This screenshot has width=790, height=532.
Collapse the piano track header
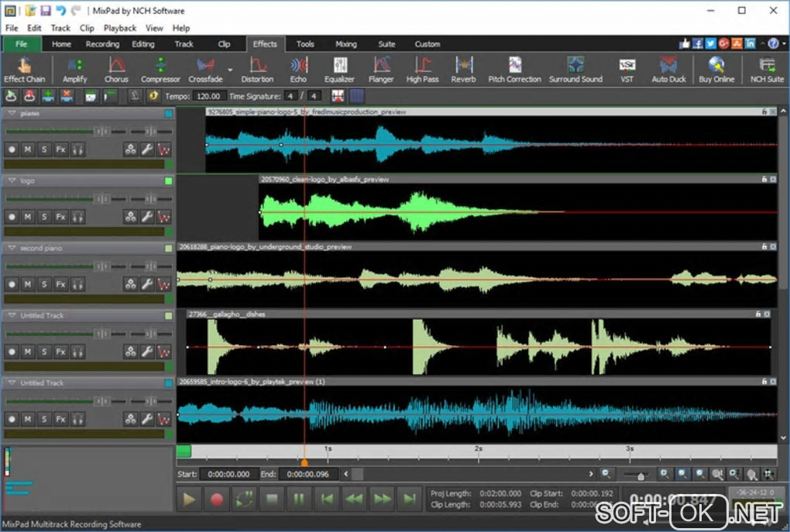[12, 113]
